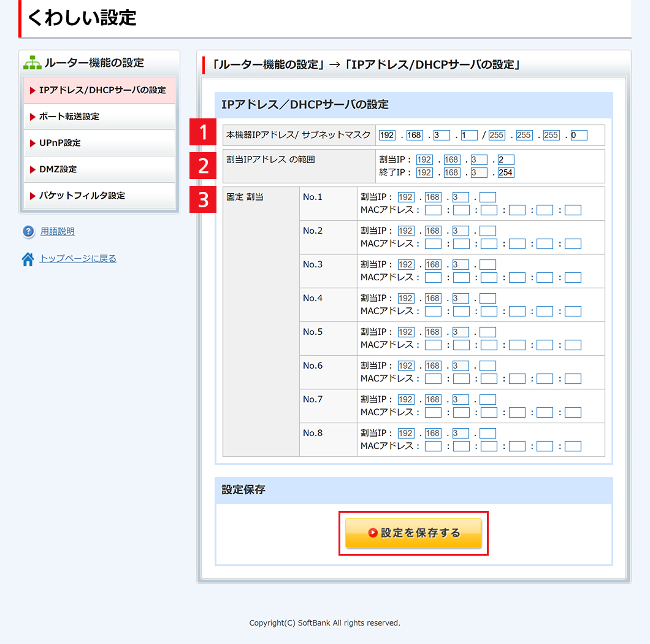Click the 割当IP start last octet field in 割当IPアドレス の範囲
The width and height of the screenshot is (650, 644).
506,159
